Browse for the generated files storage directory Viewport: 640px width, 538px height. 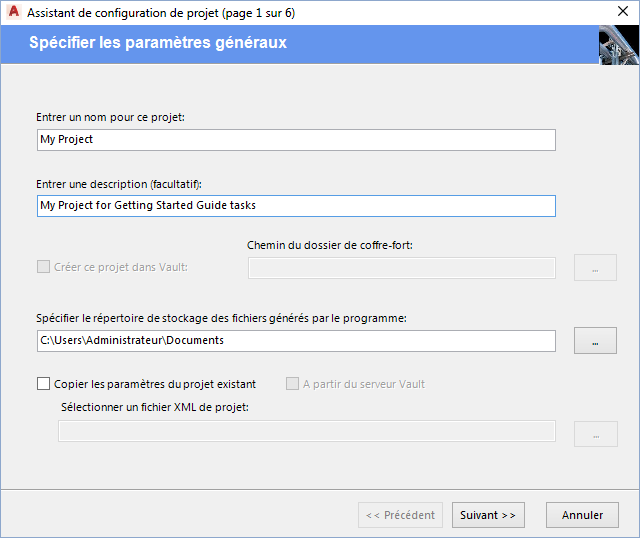click(595, 341)
